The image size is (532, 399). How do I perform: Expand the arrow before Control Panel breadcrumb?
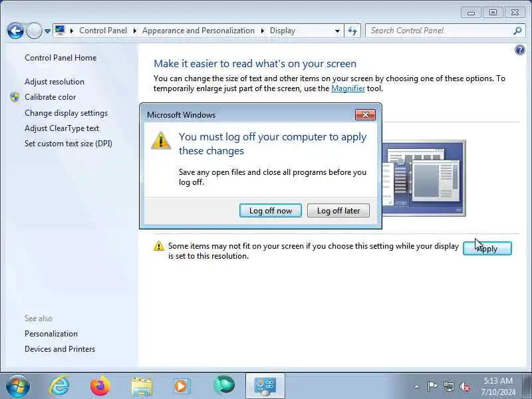pyautogui.click(x=72, y=31)
